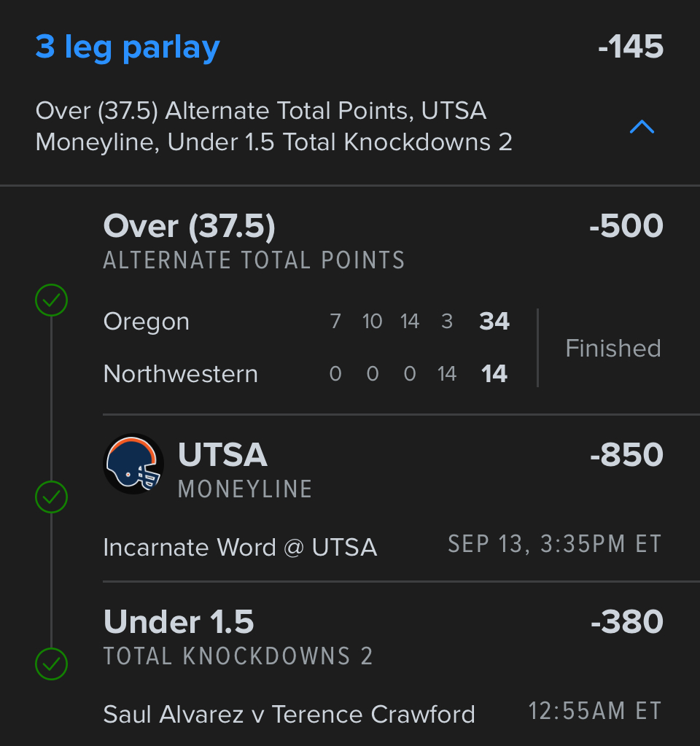Screen dimensions: 700x746
Task: Click the Finished game status label
Action: (x=613, y=348)
